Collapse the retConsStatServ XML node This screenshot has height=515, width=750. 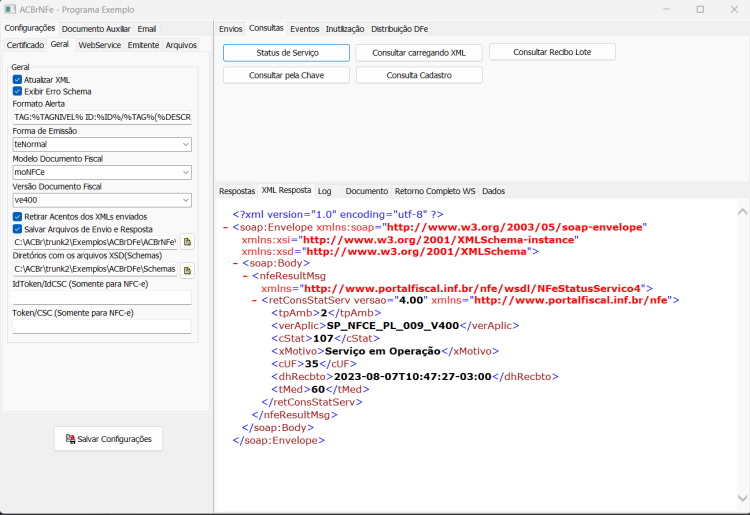(x=254, y=301)
